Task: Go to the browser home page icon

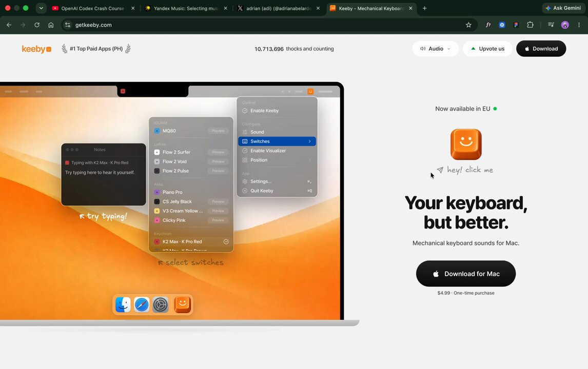Action: [x=51, y=25]
